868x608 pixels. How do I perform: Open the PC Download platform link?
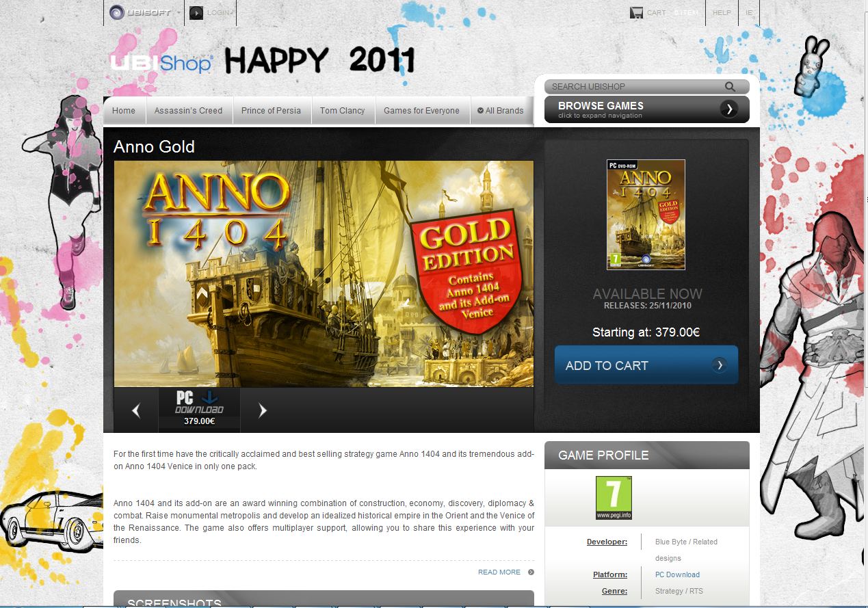click(x=677, y=575)
